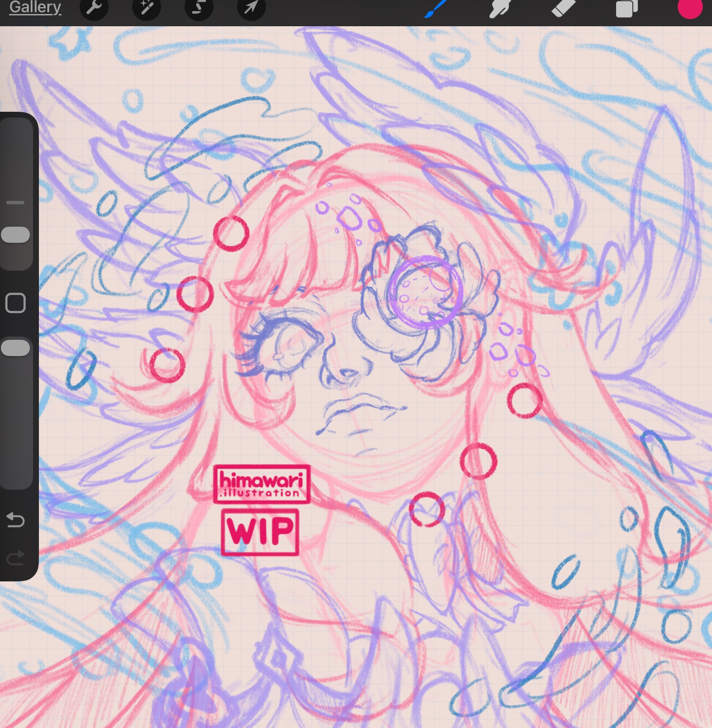
Task: Tap the square Modify button in sidebar
Action: 15,303
